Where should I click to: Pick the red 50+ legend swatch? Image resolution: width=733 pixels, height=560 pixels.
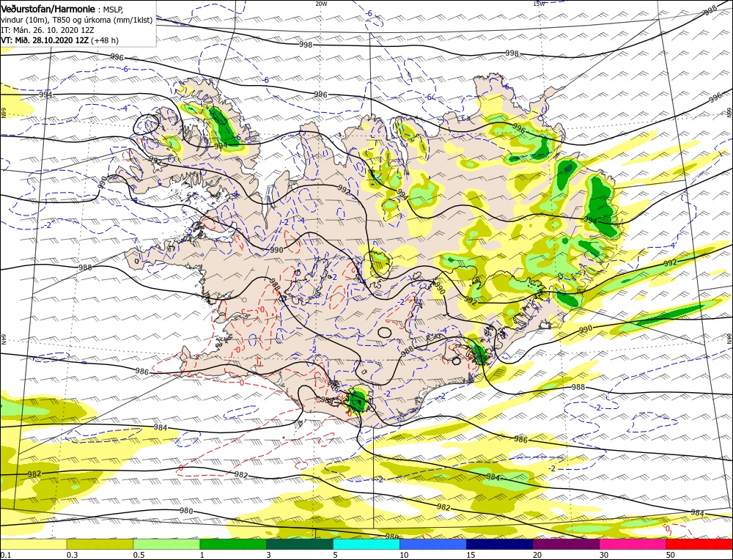[x=699, y=544]
